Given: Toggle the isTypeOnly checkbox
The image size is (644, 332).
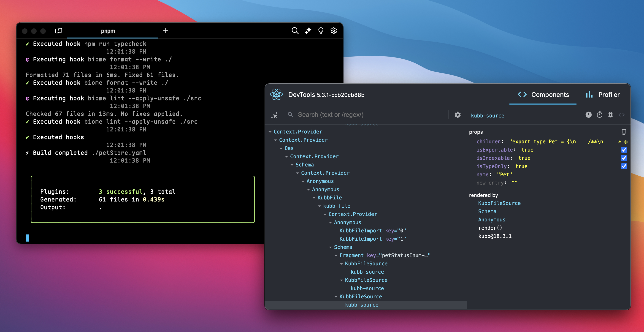Looking at the screenshot, I should click(x=624, y=166).
